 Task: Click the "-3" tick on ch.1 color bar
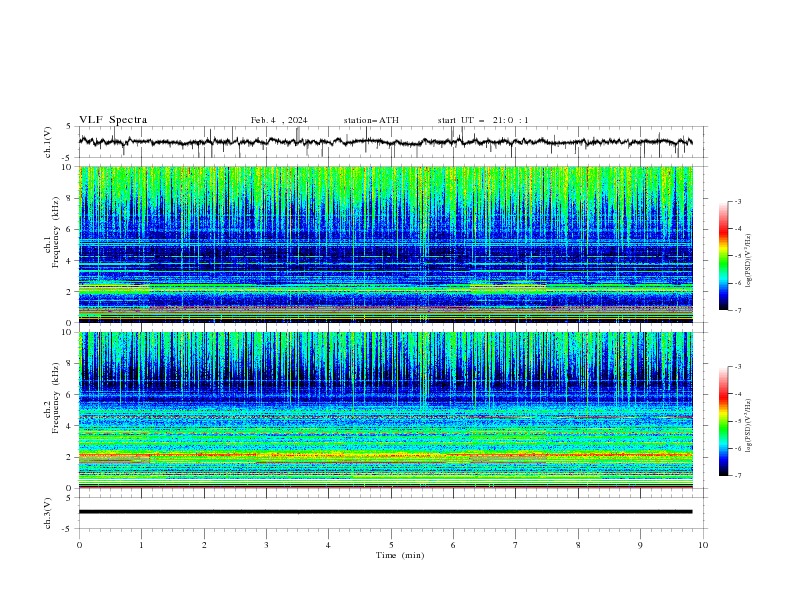pyautogui.click(x=737, y=201)
